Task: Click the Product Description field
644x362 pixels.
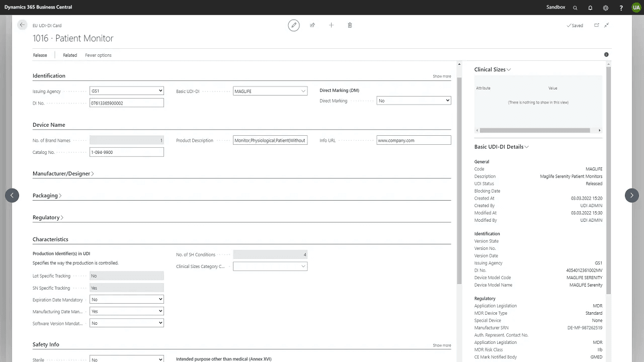Action: click(270, 140)
